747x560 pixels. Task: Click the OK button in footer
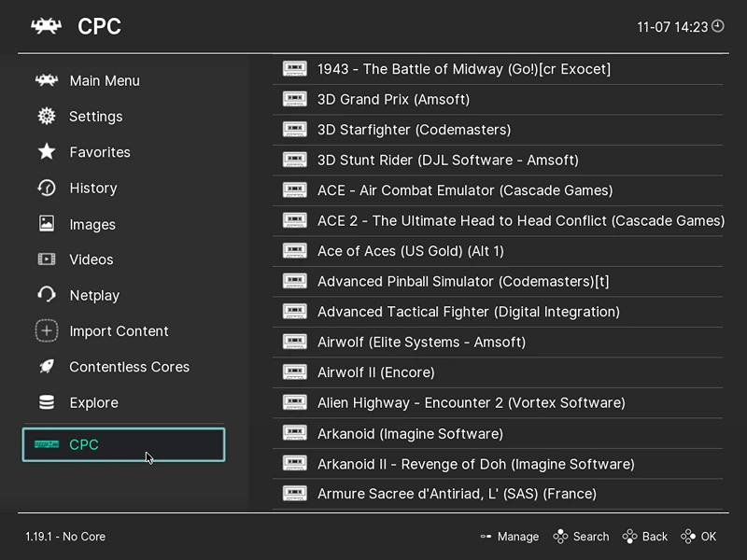(x=698, y=537)
